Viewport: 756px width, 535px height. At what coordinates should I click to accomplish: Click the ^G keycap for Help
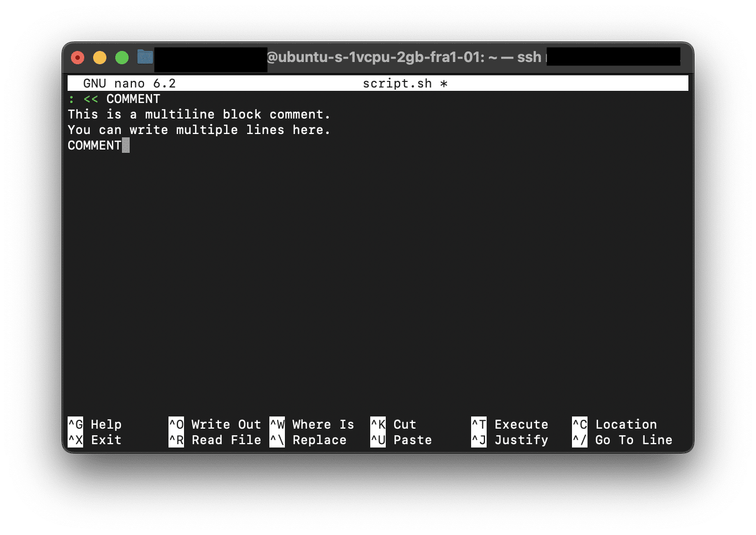point(75,424)
